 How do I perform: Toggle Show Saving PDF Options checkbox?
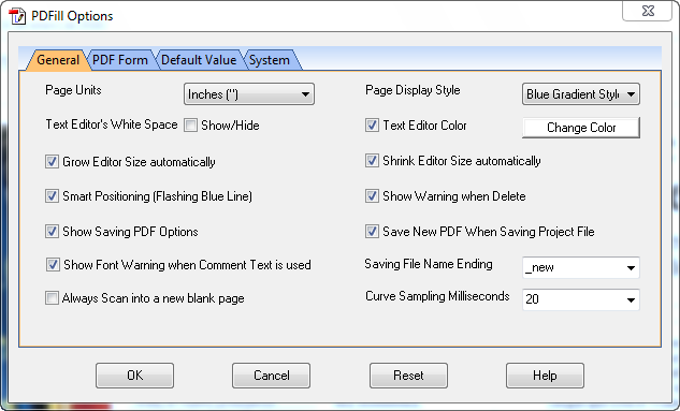52,231
